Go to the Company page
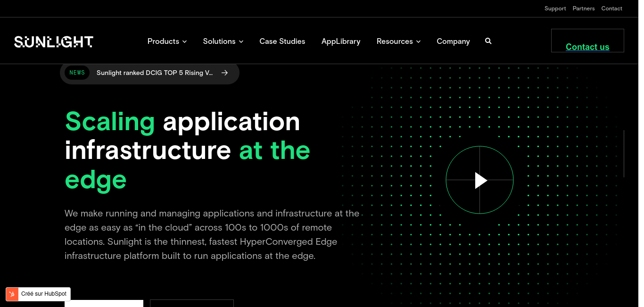This screenshot has width=644, height=307. point(454,41)
